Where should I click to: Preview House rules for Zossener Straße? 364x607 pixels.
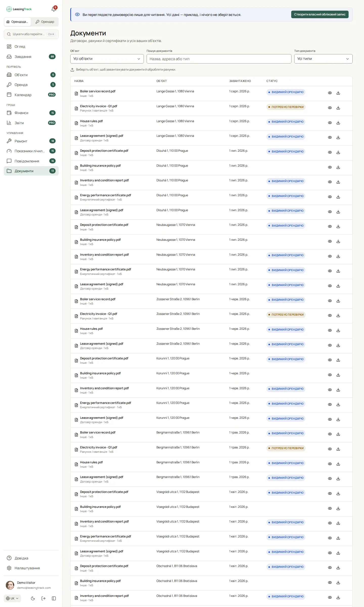[x=330, y=330]
